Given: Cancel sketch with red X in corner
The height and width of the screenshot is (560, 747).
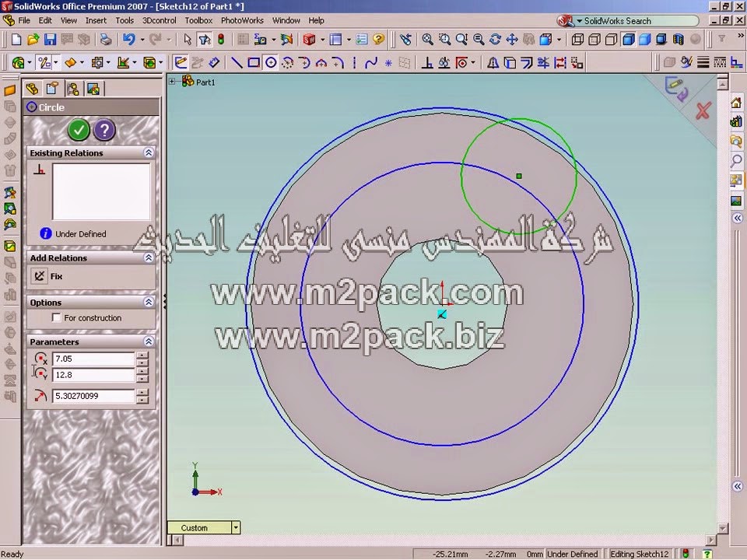Looking at the screenshot, I should tap(703, 111).
